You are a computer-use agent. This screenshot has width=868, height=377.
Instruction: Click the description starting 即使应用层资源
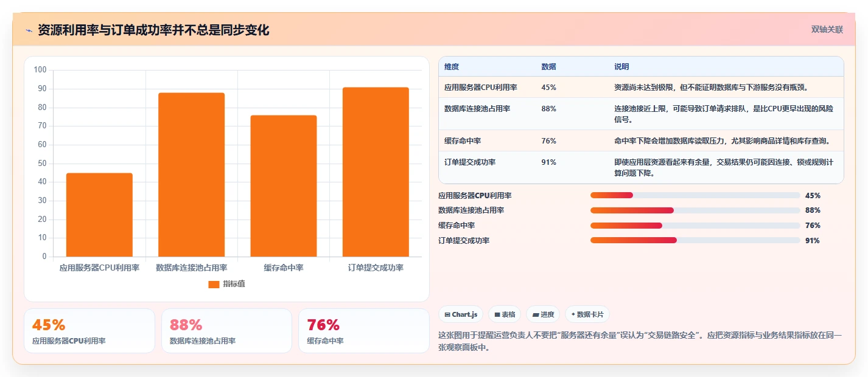(x=724, y=168)
